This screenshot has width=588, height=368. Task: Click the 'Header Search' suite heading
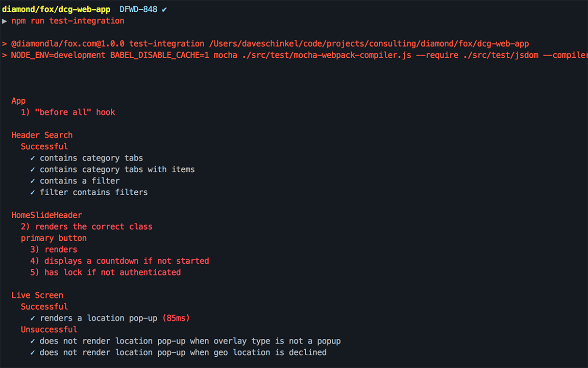[x=42, y=135]
